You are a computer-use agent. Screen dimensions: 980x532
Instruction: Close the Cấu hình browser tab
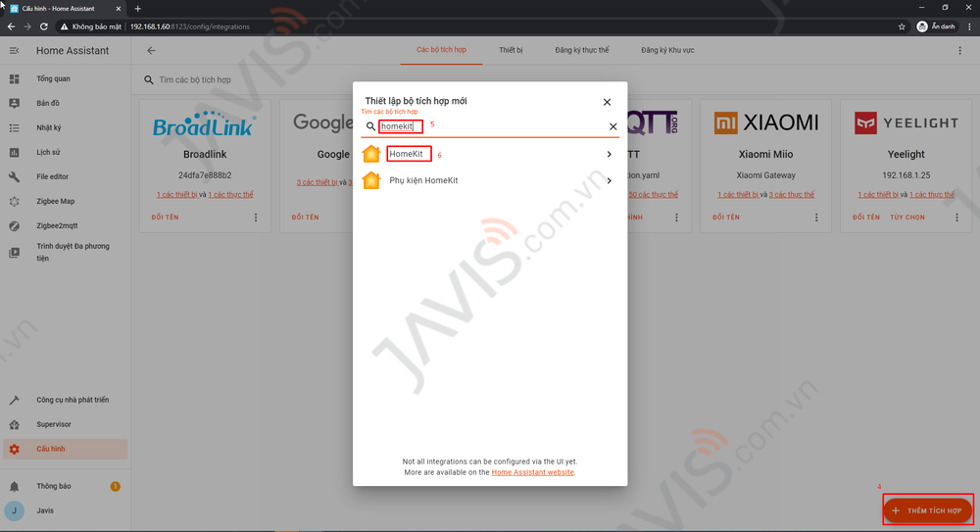click(119, 9)
